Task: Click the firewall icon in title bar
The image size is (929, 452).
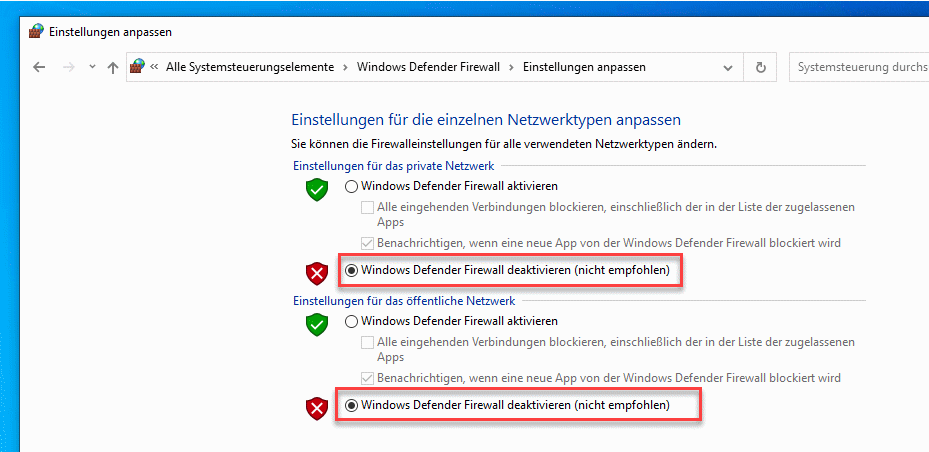Action: click(x=37, y=31)
